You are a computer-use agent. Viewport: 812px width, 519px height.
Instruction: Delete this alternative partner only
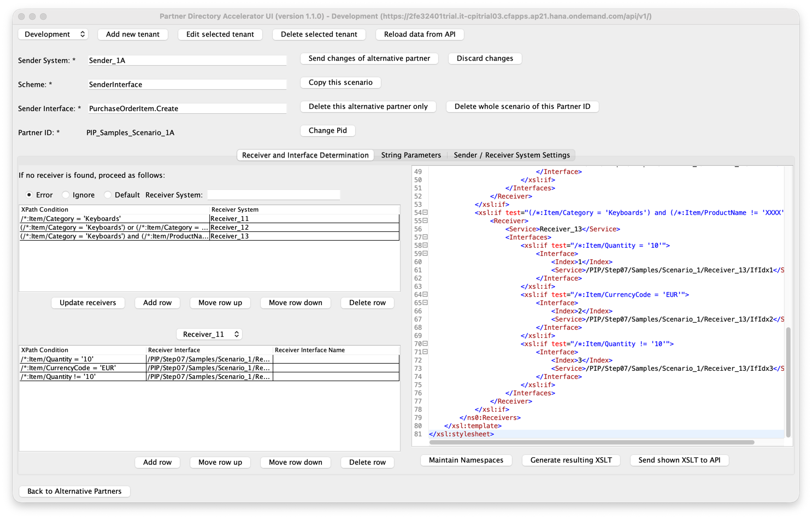(x=368, y=107)
